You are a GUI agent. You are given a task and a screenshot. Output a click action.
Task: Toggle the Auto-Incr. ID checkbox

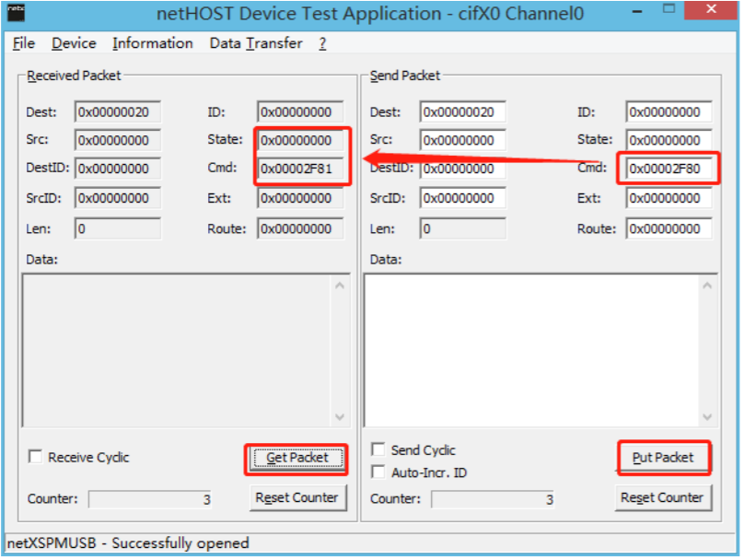pos(378,472)
